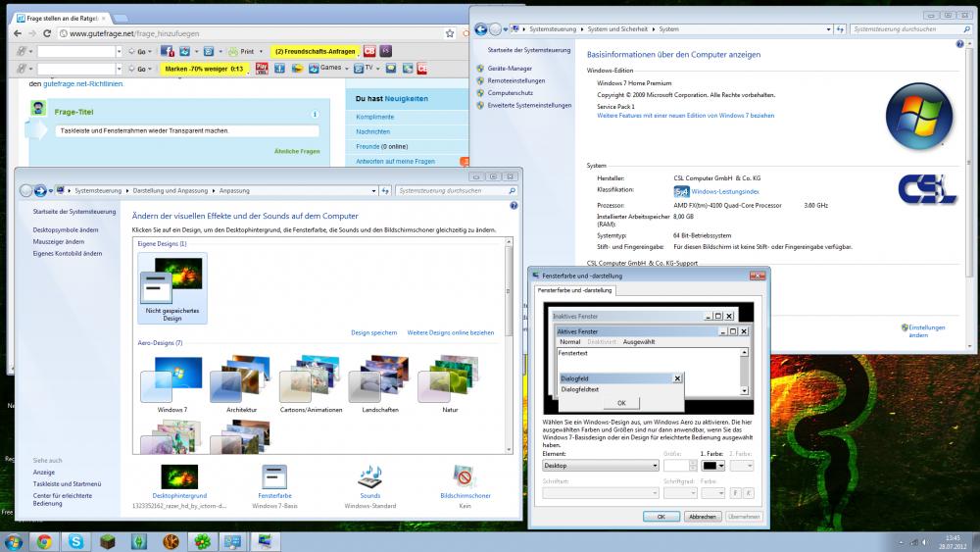Open Taskleiste und Startmenü link
Viewport: 980px width, 552px height.
click(67, 484)
